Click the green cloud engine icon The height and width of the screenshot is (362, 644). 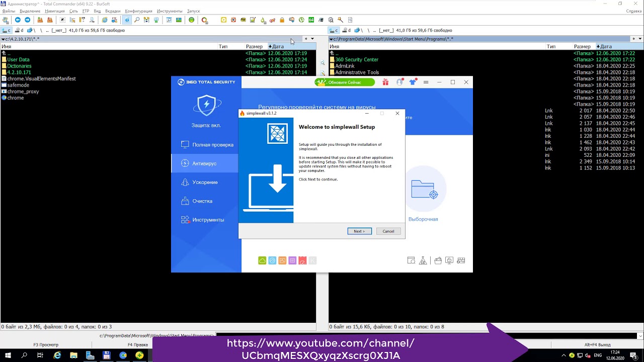coord(262,260)
